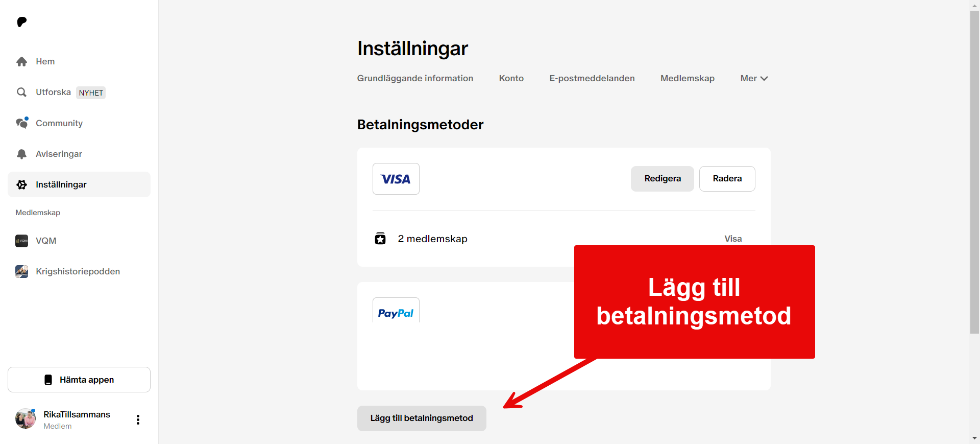Click Lägg till betalningsmetod button
The height and width of the screenshot is (444, 980).
[x=422, y=418]
